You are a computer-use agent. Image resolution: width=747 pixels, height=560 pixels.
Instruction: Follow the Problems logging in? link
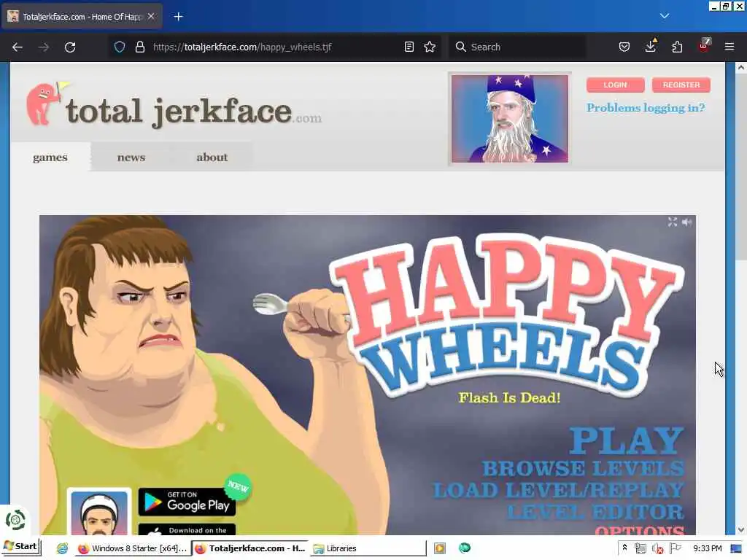point(646,108)
